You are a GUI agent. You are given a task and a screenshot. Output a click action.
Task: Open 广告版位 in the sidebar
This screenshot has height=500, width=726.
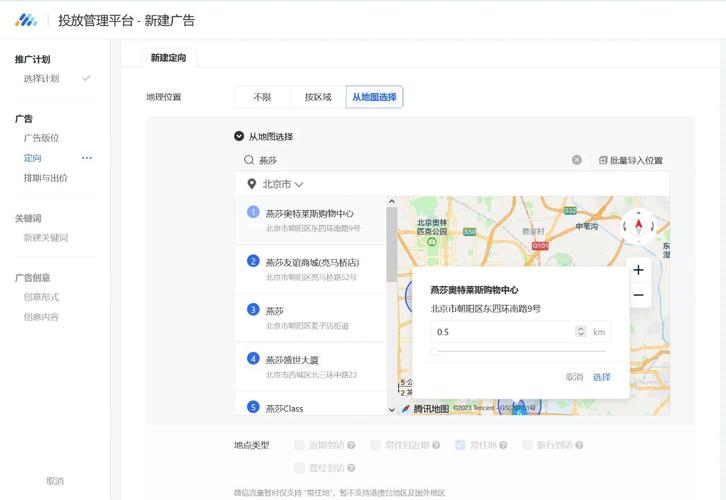(41, 138)
